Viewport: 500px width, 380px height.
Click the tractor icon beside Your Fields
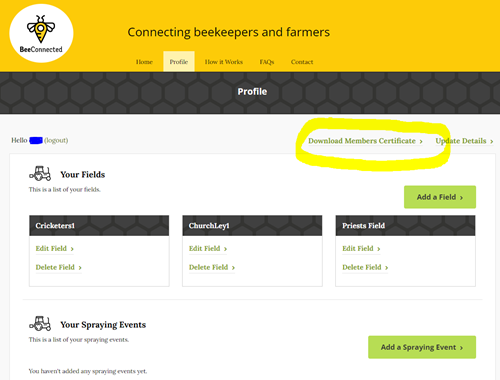click(x=40, y=173)
